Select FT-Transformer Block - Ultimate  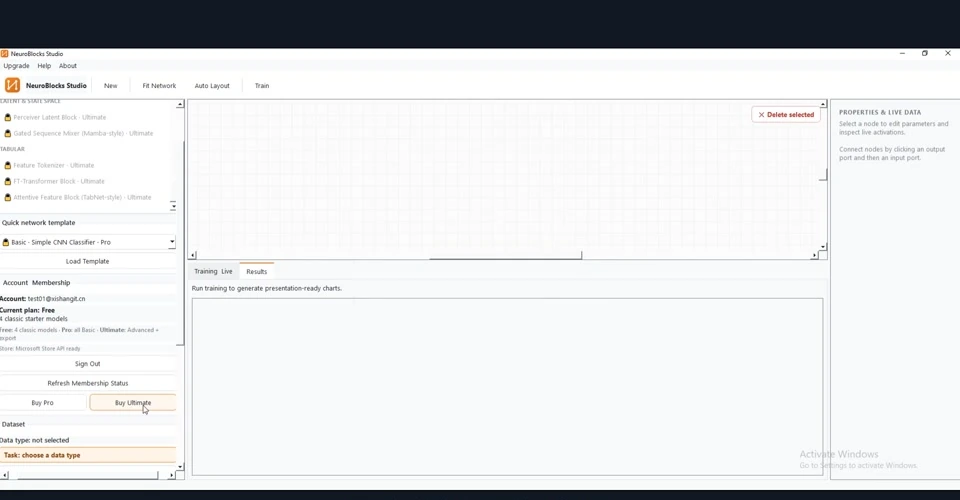59,181
